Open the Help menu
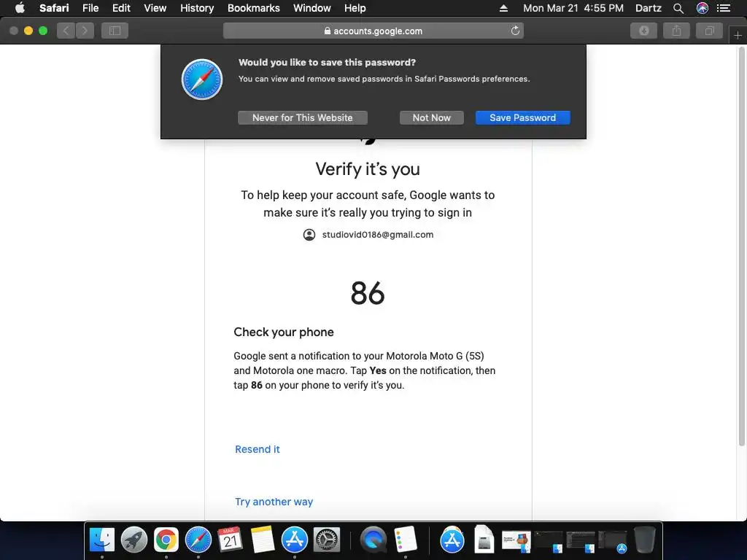The height and width of the screenshot is (560, 747). tap(355, 8)
